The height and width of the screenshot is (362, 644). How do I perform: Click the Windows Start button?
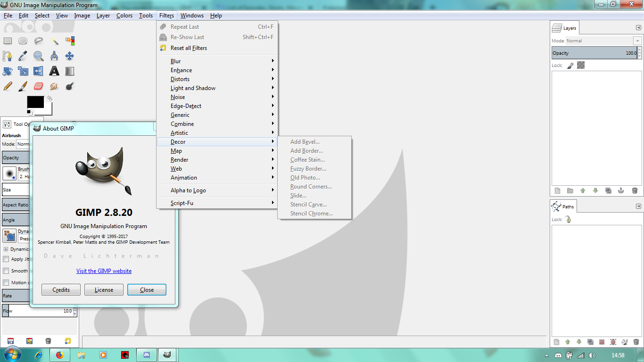(12, 355)
